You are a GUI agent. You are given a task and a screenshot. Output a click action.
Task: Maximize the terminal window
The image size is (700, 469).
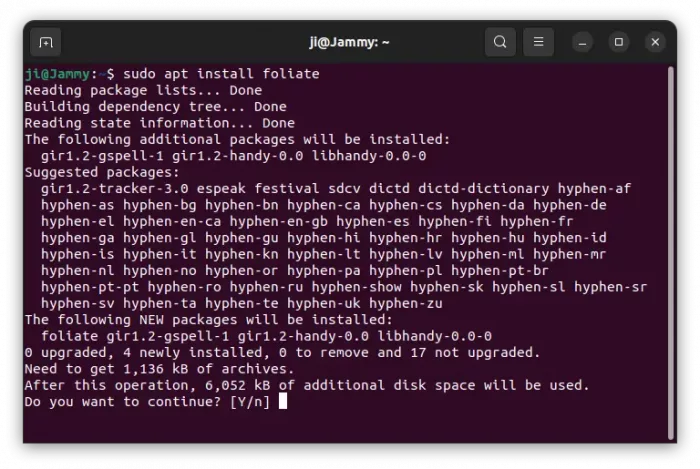pos(619,42)
